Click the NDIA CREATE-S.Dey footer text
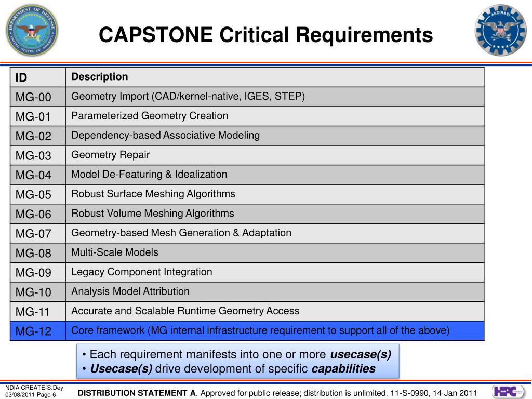Screen dimensions: 532x399 click(x=34, y=388)
